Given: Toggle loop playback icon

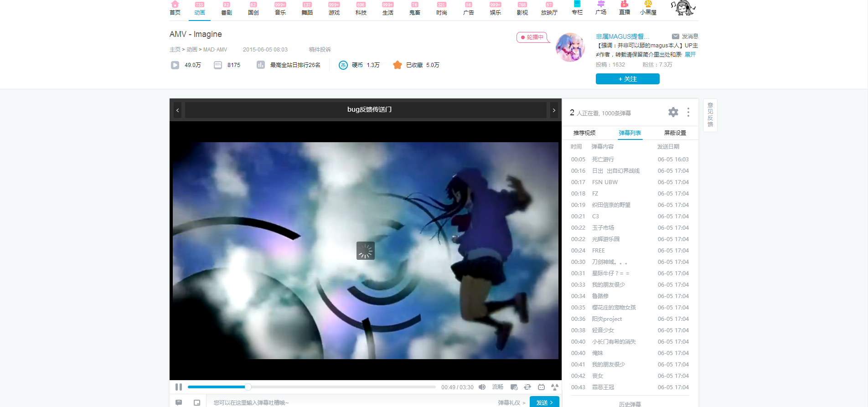Looking at the screenshot, I should pyautogui.click(x=527, y=387).
